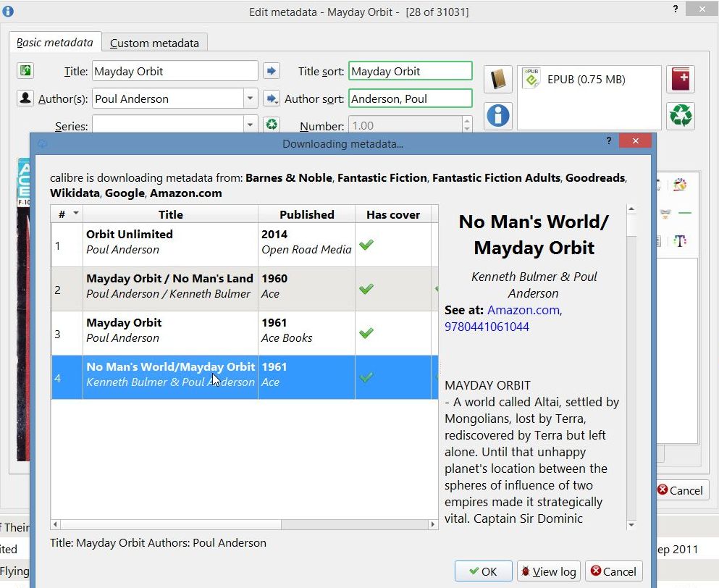The image size is (719, 588).
Task: Click the Title sort input field
Action: point(410,71)
